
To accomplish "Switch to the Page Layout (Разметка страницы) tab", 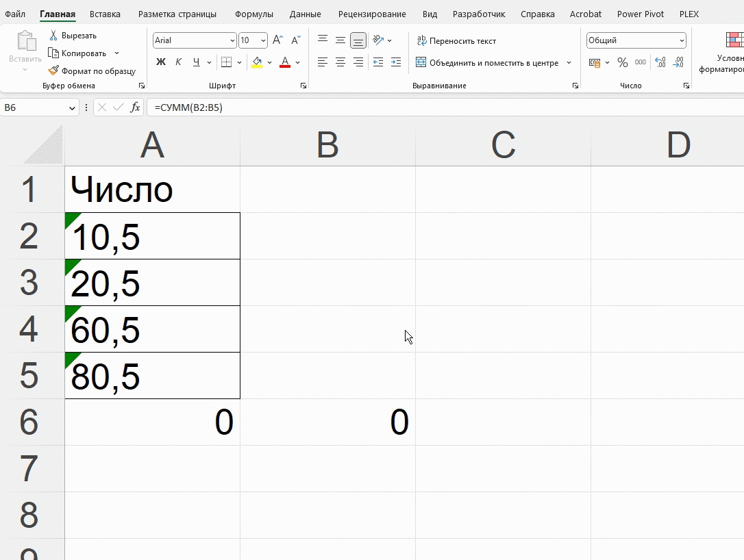I will coord(177,14).
